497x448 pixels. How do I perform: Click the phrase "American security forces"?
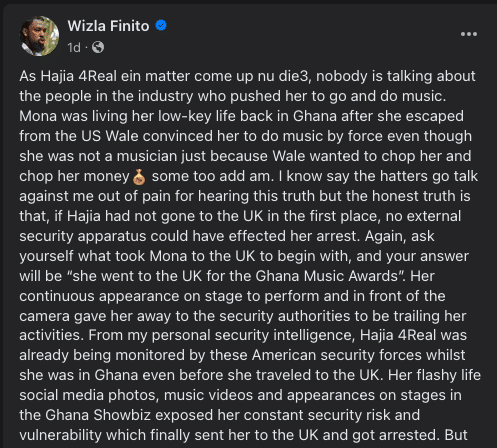coord(358,355)
